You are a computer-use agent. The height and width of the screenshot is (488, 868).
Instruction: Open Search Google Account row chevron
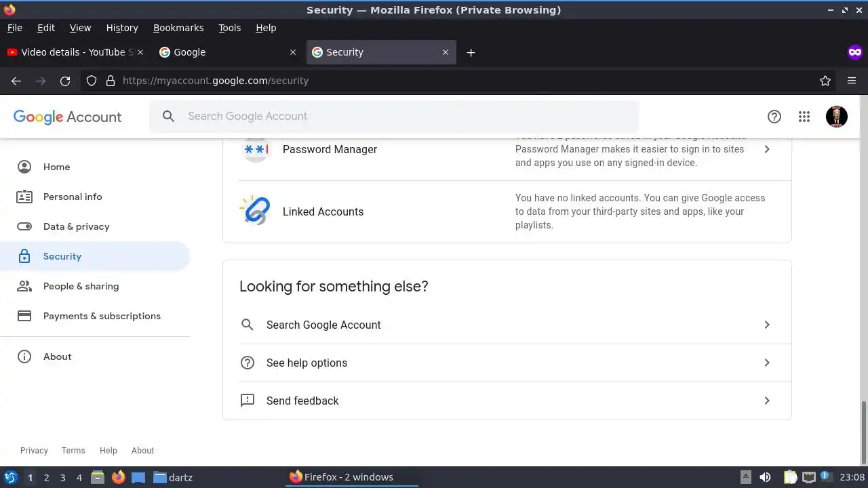click(767, 325)
